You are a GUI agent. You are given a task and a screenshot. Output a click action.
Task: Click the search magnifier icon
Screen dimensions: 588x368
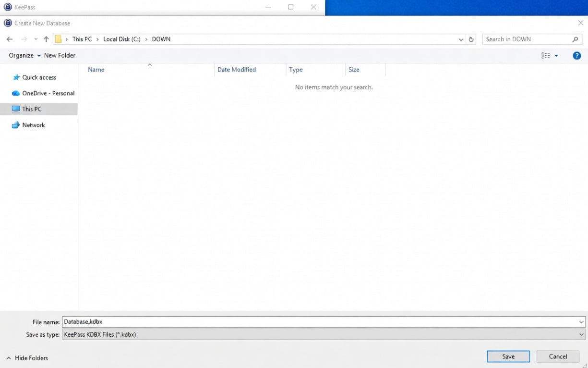pos(576,39)
